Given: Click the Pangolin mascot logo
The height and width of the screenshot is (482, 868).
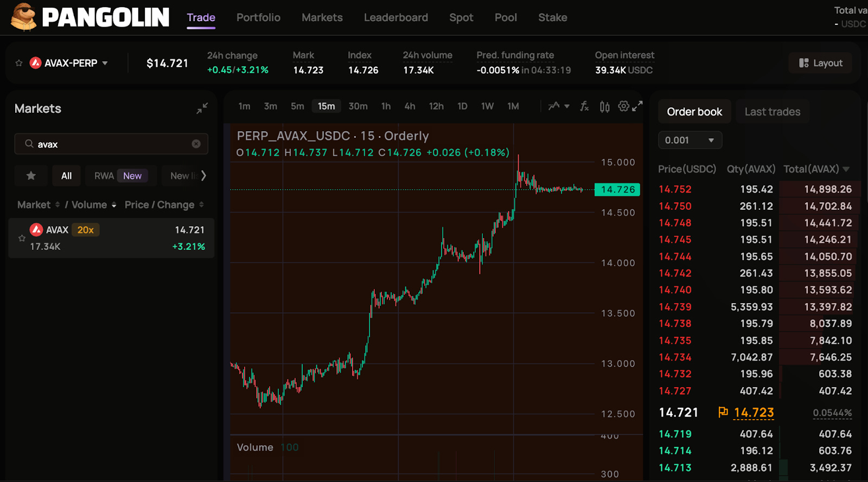Looking at the screenshot, I should pos(23,17).
